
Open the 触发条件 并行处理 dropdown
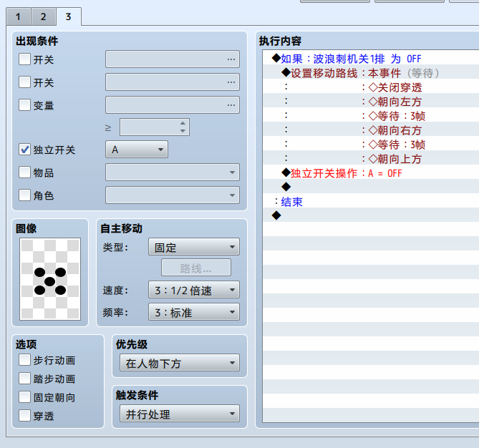[180, 414]
